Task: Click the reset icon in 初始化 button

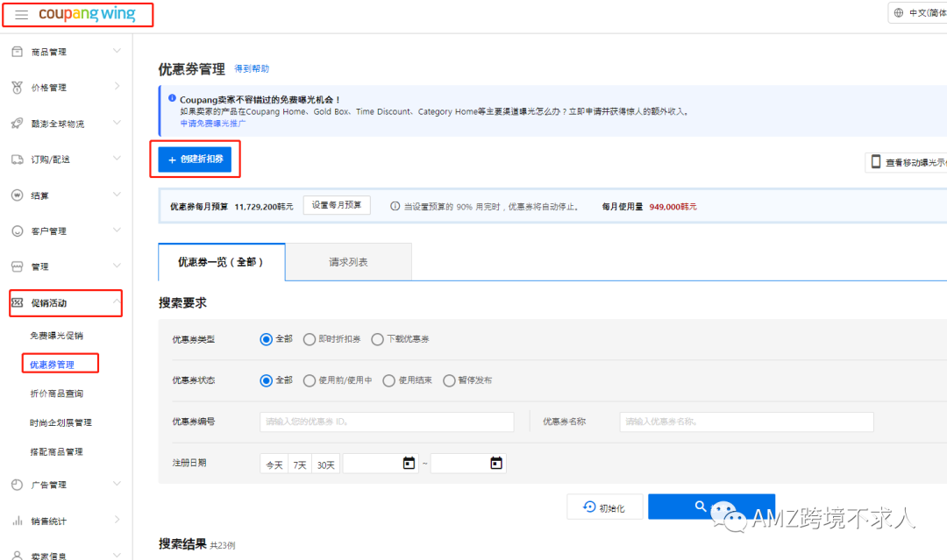Action: [589, 507]
